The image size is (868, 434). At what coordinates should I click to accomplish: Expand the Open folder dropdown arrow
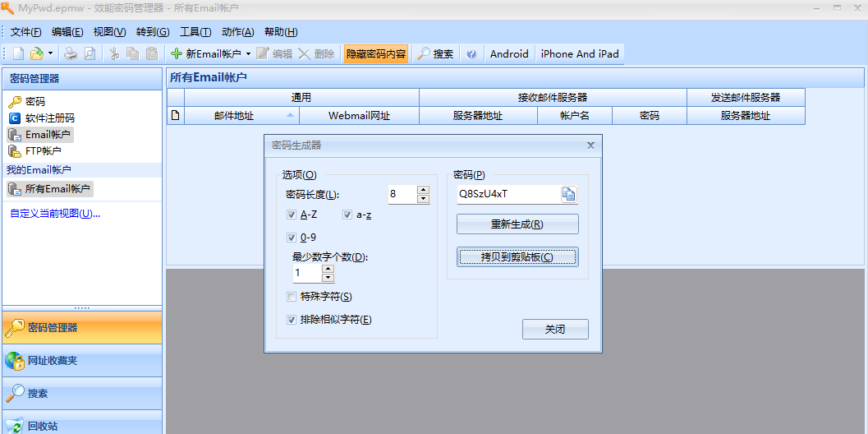50,53
